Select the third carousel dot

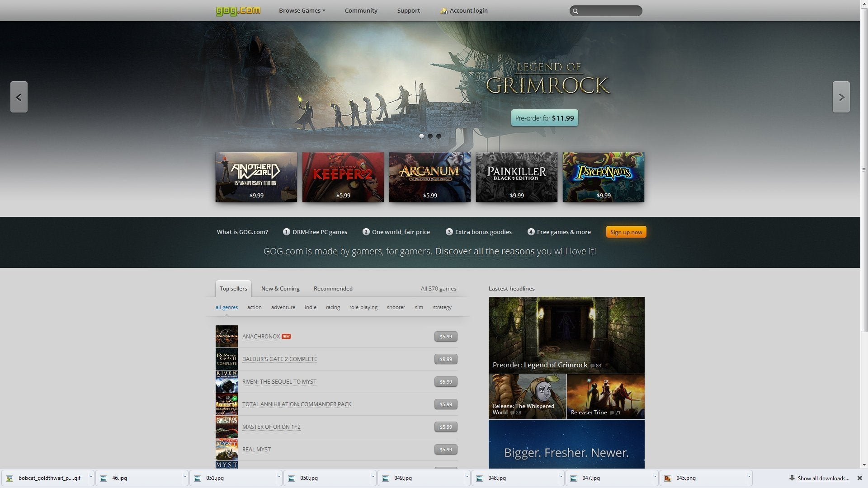coord(439,136)
